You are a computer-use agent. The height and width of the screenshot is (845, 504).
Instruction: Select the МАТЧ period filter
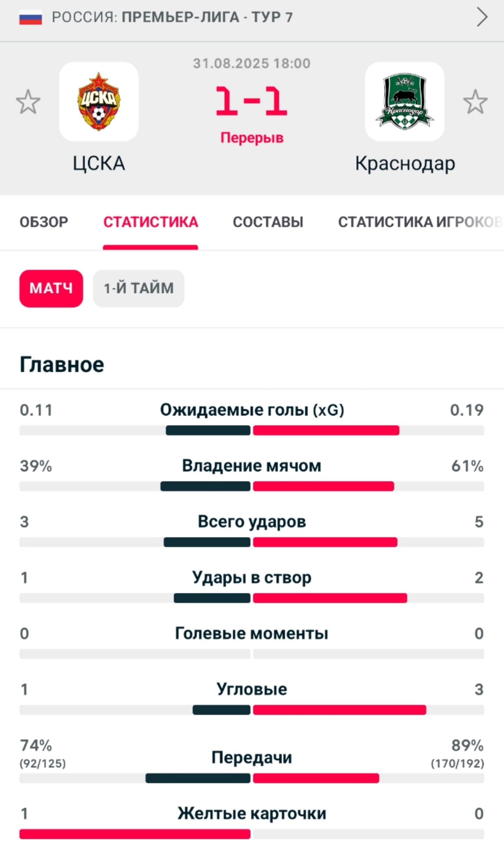(x=51, y=288)
